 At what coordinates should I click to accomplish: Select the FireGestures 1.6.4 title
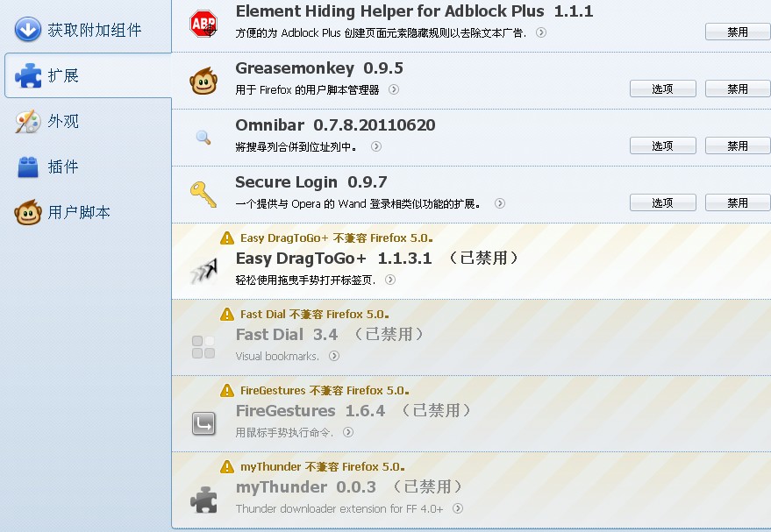point(311,411)
